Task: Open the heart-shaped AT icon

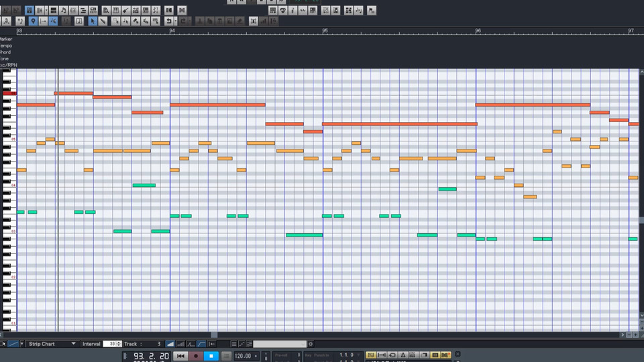Action: pos(282,10)
